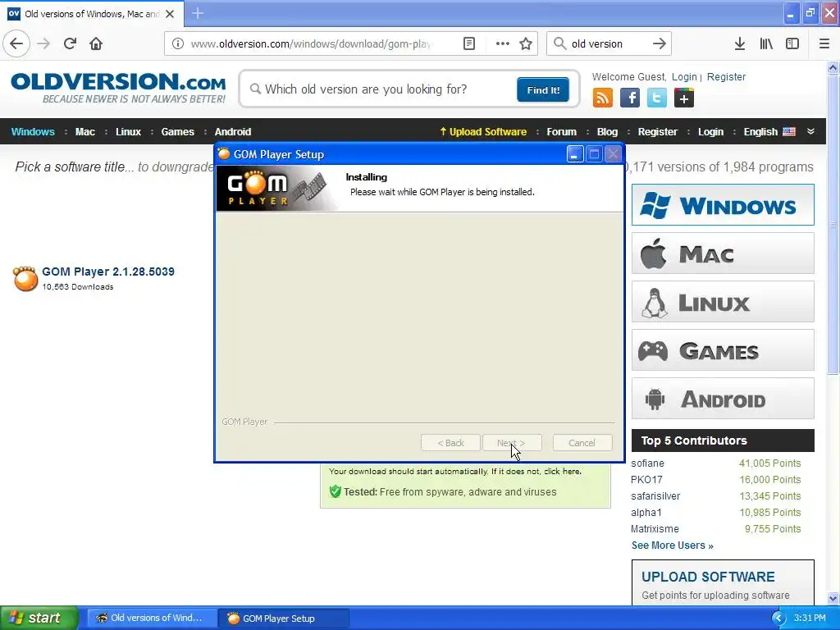The image size is (840, 630).
Task: Open the downloads arrow icon
Action: 739,44
